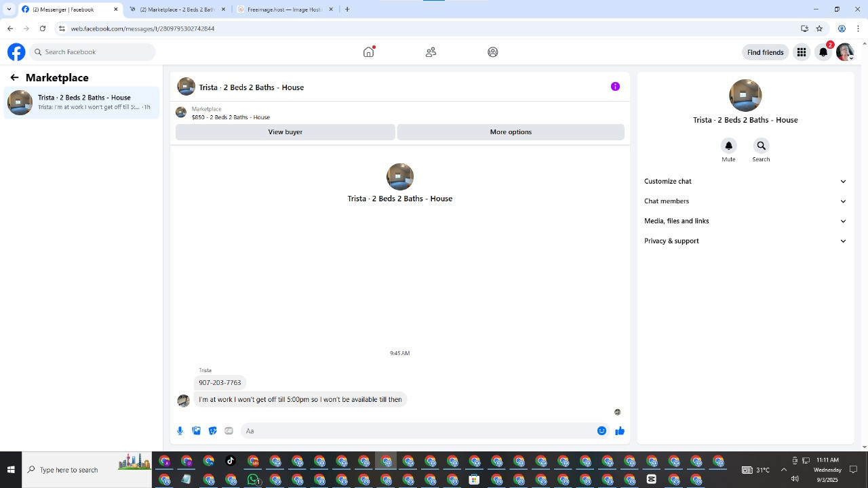868x488 pixels.
Task: Open Chrome tab search dropdown
Action: click(9, 9)
